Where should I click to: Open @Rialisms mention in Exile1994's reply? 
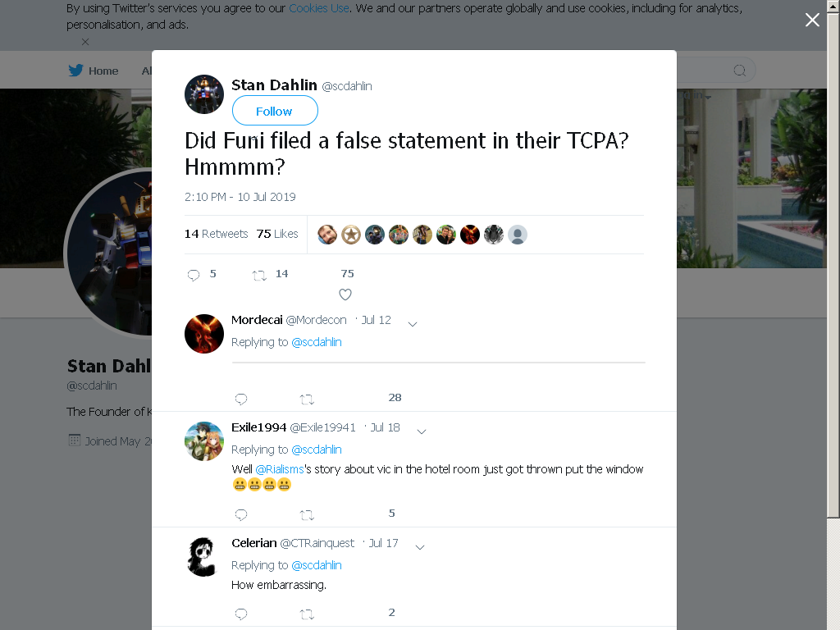[x=280, y=469]
